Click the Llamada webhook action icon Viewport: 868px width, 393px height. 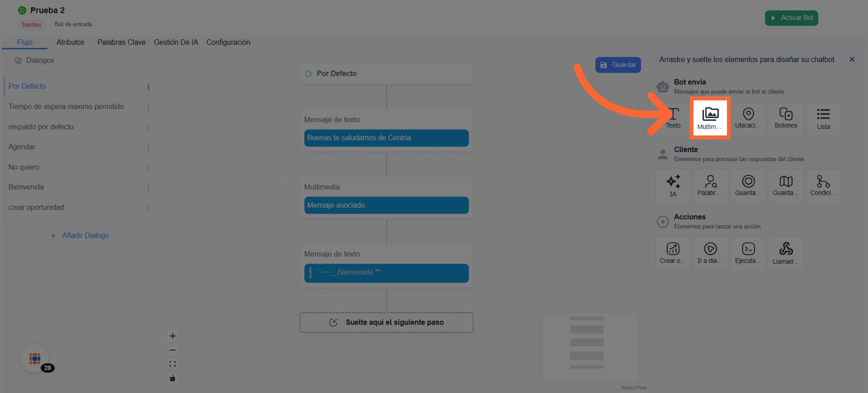(x=786, y=253)
